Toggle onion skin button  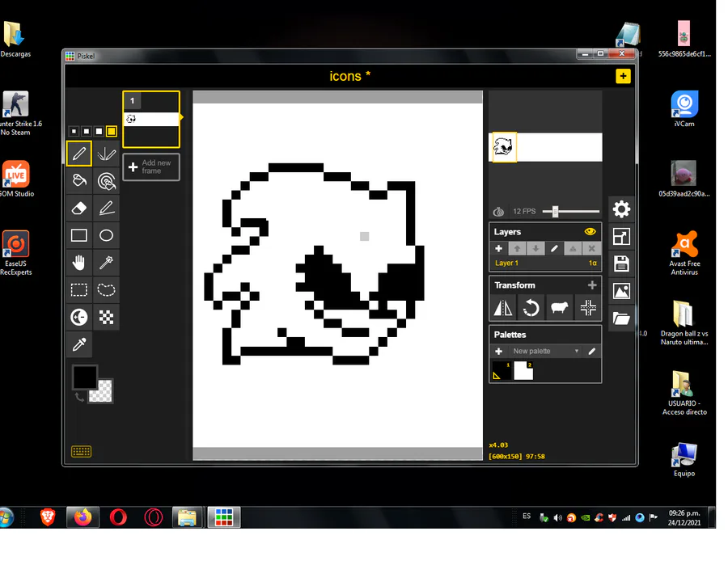point(498,212)
